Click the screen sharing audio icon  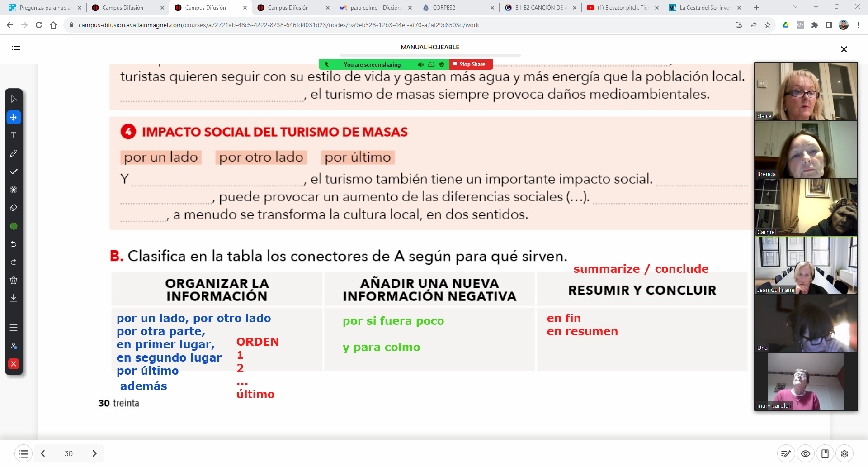coord(420,65)
